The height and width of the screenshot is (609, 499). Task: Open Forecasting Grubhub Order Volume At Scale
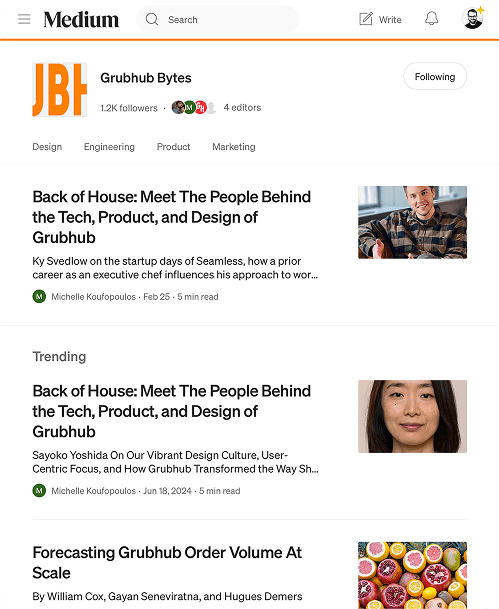coord(167,562)
